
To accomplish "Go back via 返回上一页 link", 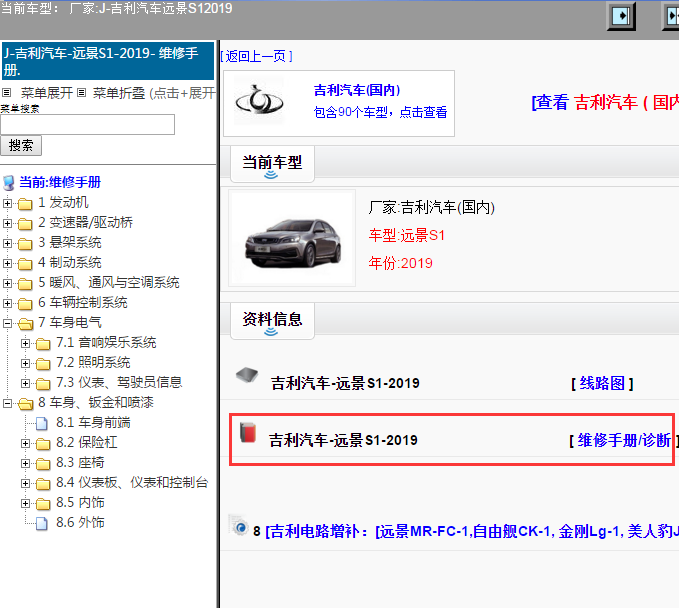I will [x=256, y=56].
